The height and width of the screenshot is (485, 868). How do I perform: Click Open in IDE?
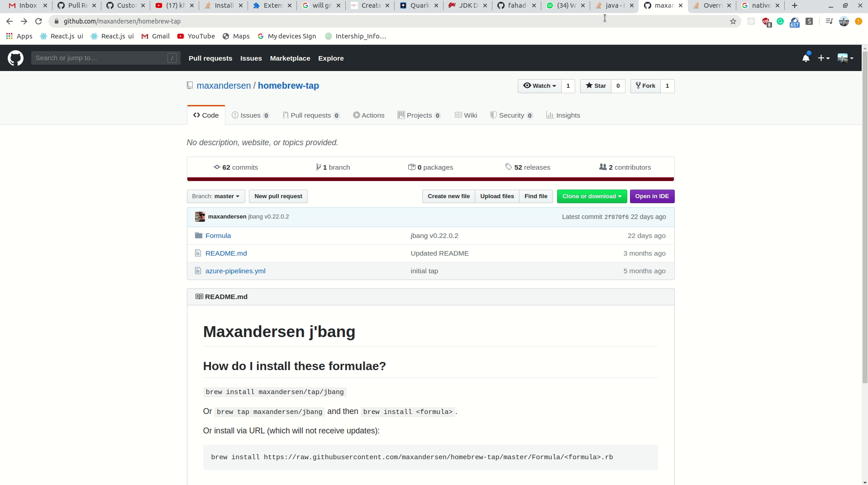click(x=652, y=196)
